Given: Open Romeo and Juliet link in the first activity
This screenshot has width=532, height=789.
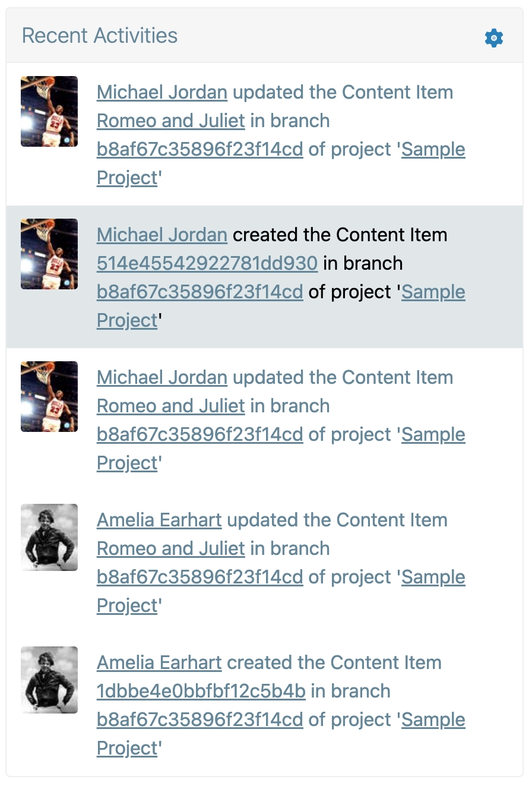Looking at the screenshot, I should [x=170, y=121].
